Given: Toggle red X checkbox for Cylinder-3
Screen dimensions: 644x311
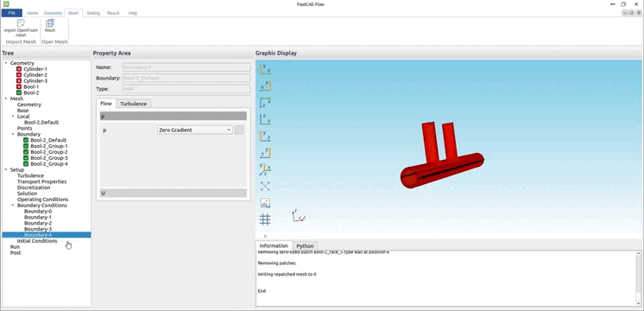Looking at the screenshot, I should pyautogui.click(x=19, y=81).
